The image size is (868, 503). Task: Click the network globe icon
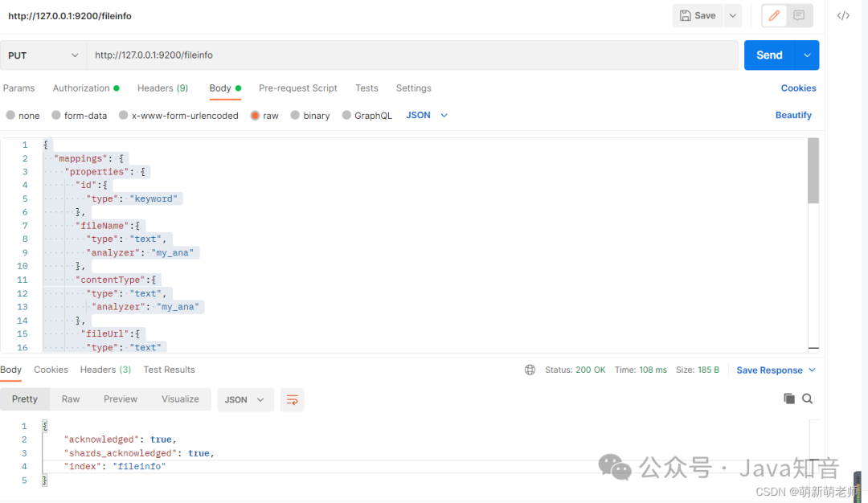coord(530,370)
